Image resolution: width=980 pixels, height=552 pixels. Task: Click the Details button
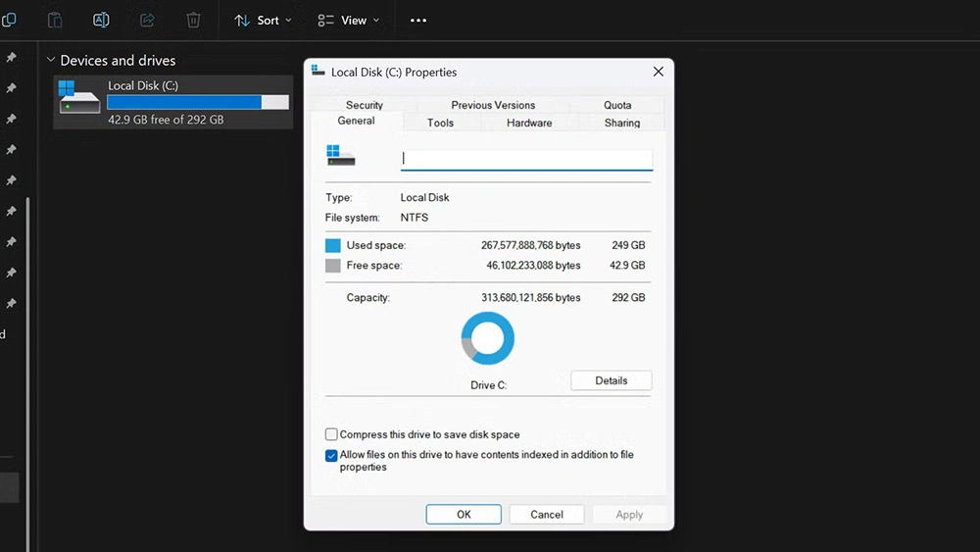pyautogui.click(x=611, y=380)
